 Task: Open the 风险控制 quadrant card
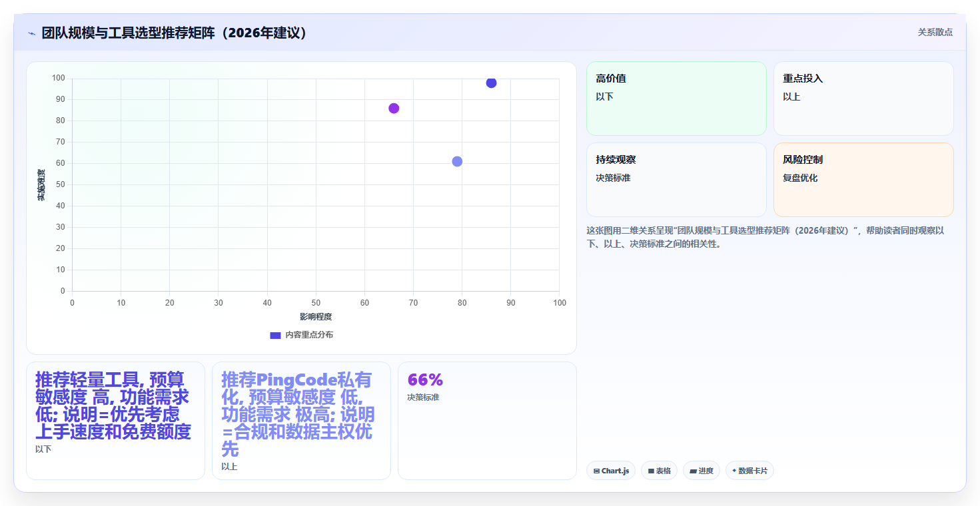[x=863, y=180]
